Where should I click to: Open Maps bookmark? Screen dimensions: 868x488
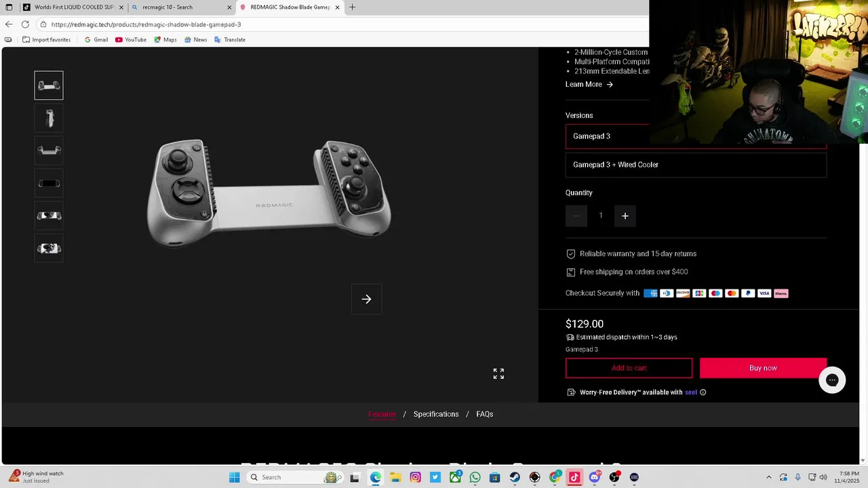pos(165,40)
